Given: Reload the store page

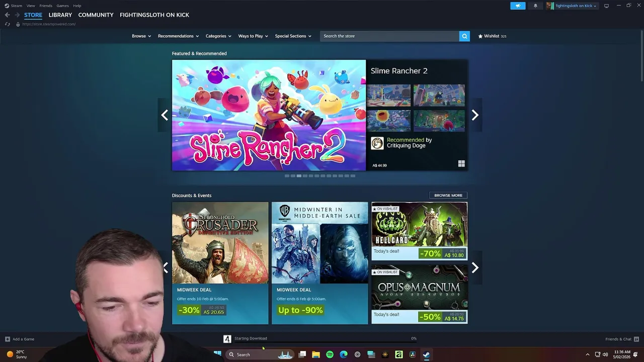Looking at the screenshot, I should (x=7, y=24).
